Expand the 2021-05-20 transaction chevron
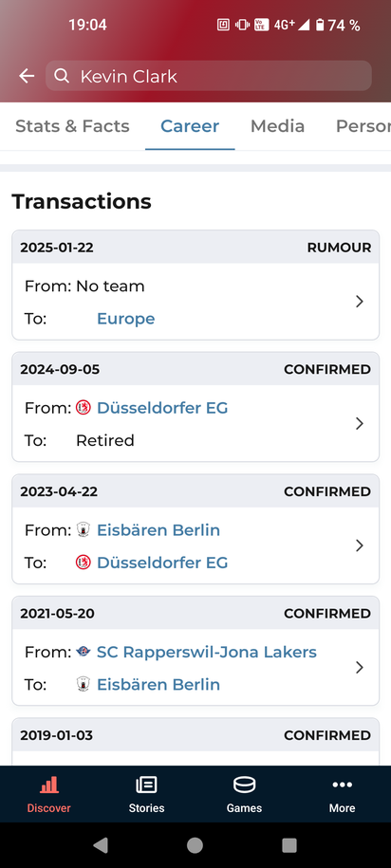Viewport: 391px width, 868px height. point(360,668)
